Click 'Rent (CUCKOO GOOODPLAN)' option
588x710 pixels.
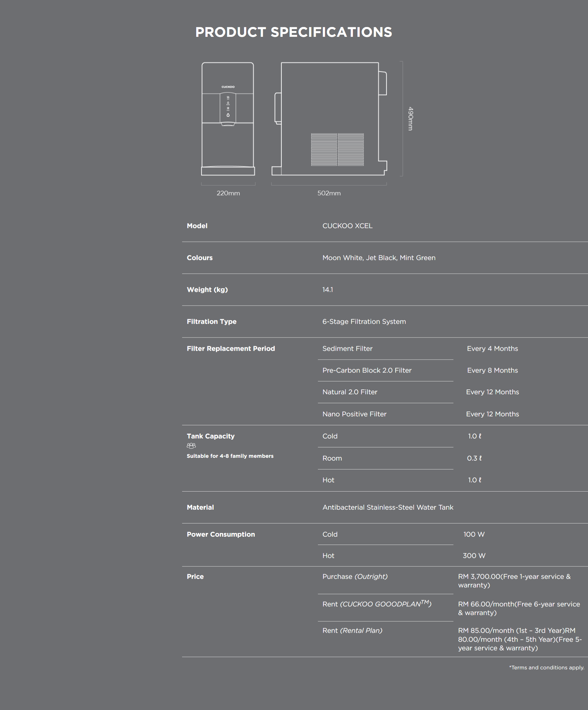[x=377, y=604]
